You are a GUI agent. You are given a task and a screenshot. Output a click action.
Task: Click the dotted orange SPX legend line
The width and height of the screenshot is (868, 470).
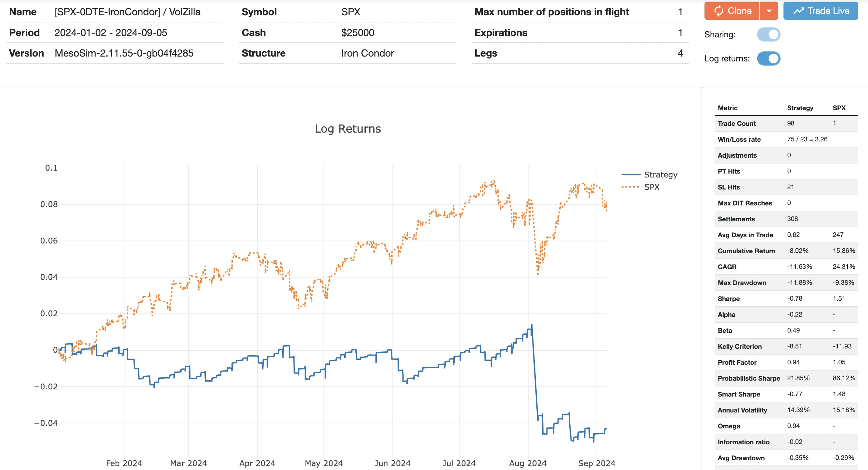(x=630, y=187)
